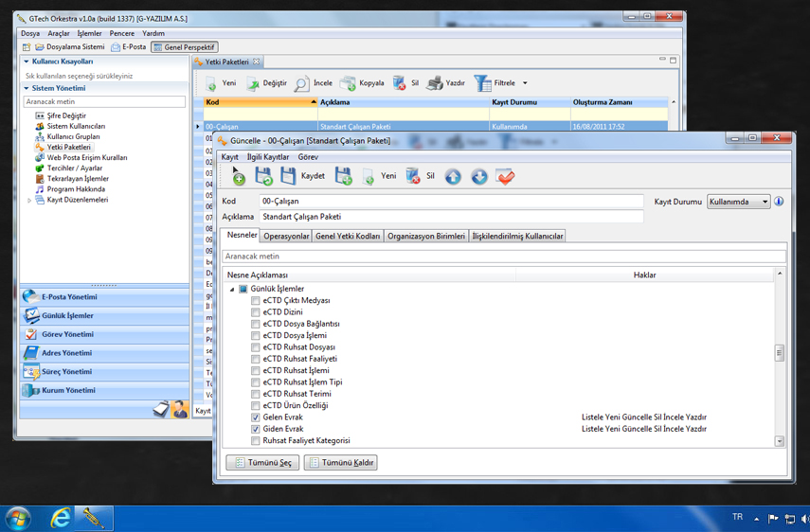
Task: Click the Kaydet save icon in dialog
Action: 288,176
